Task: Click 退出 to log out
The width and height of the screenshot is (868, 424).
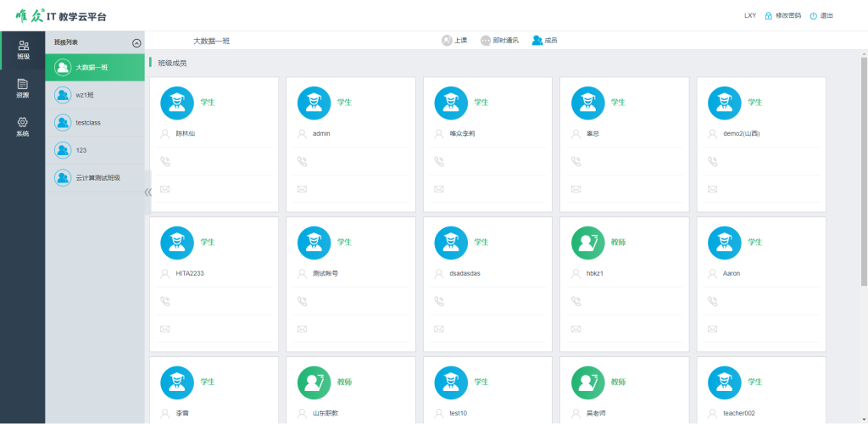Action: (821, 15)
